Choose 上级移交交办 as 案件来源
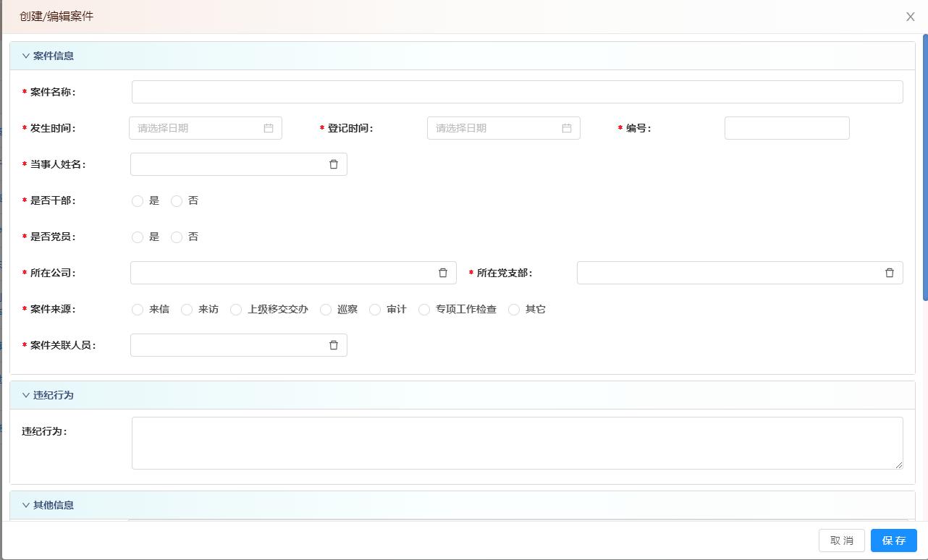The image size is (928, 560). 236,310
